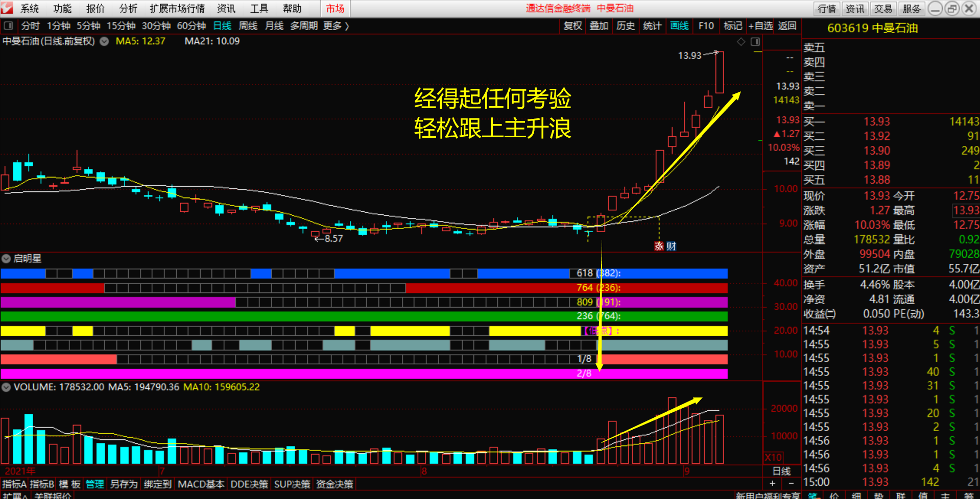Open the 帮助 menu

[x=292, y=9]
